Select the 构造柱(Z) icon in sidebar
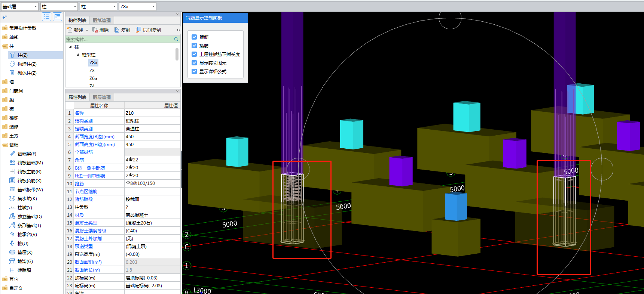This screenshot has width=644, height=294. point(12,64)
